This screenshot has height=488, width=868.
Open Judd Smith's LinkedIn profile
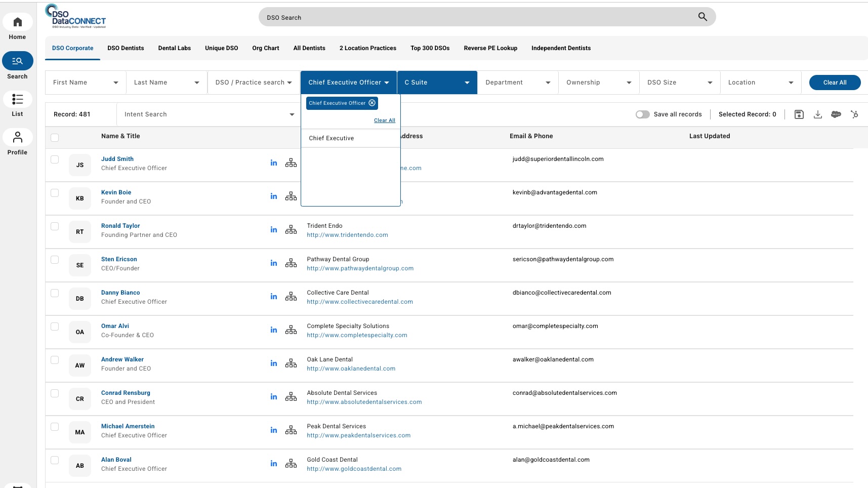pos(273,162)
